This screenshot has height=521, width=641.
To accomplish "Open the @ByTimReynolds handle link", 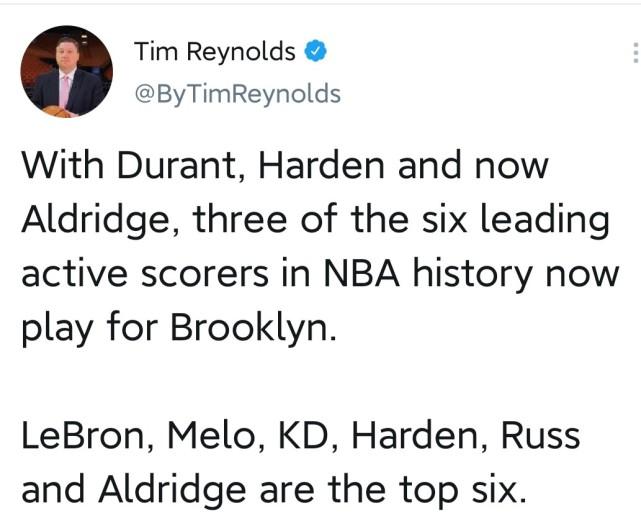I will pos(237,94).
